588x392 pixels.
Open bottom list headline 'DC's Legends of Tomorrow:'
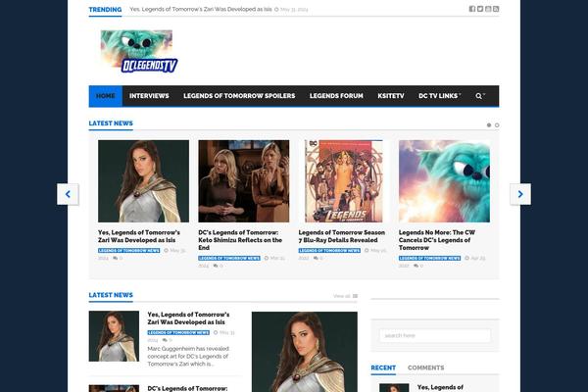pos(187,389)
